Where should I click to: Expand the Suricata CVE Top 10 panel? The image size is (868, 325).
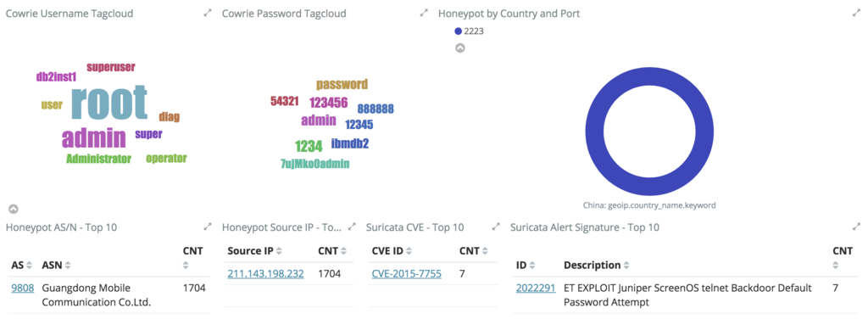click(496, 227)
